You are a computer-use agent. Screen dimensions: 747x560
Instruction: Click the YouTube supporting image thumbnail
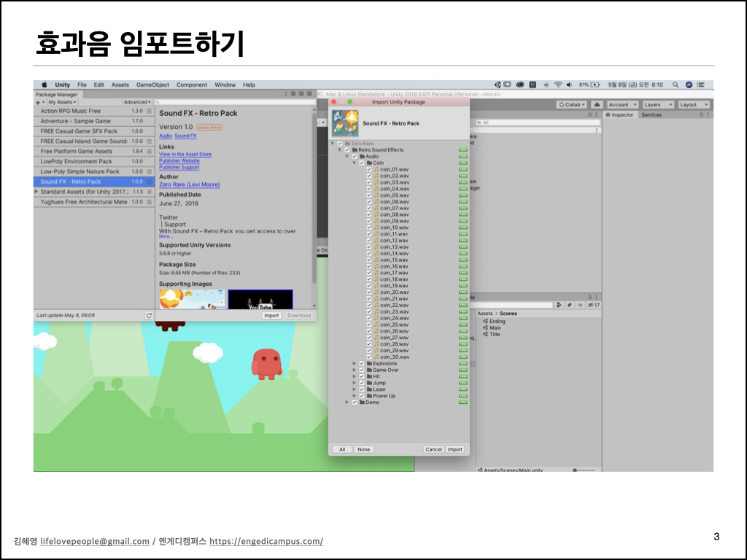[x=260, y=300]
